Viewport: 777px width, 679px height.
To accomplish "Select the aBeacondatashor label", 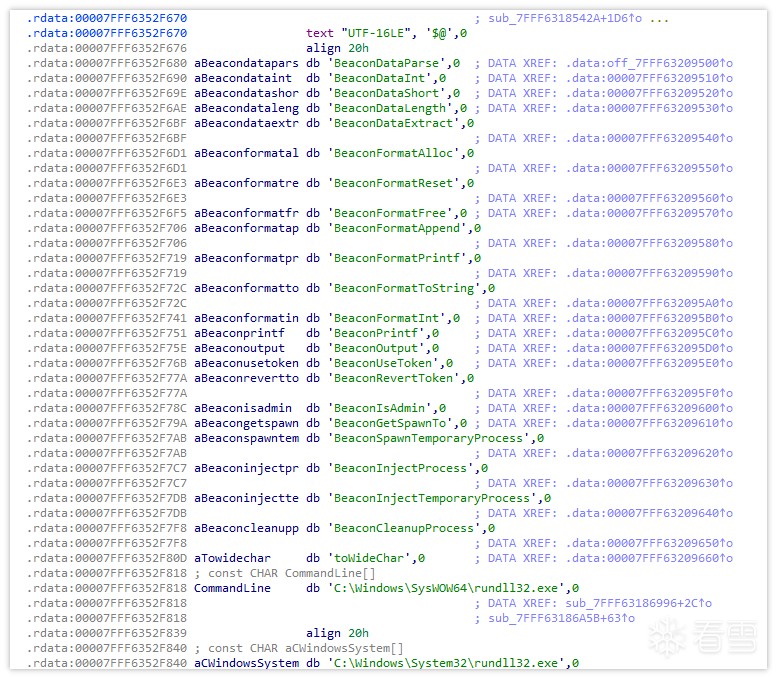I will pyautogui.click(x=246, y=93).
